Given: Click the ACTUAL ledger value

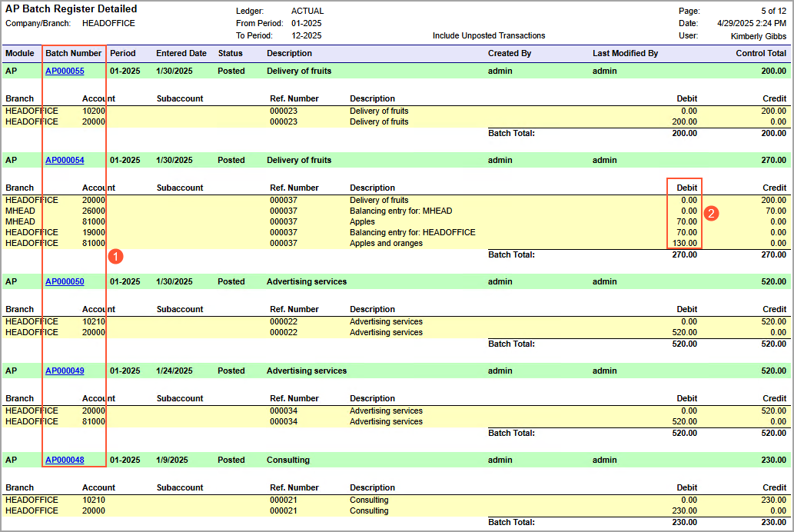Looking at the screenshot, I should [307, 11].
